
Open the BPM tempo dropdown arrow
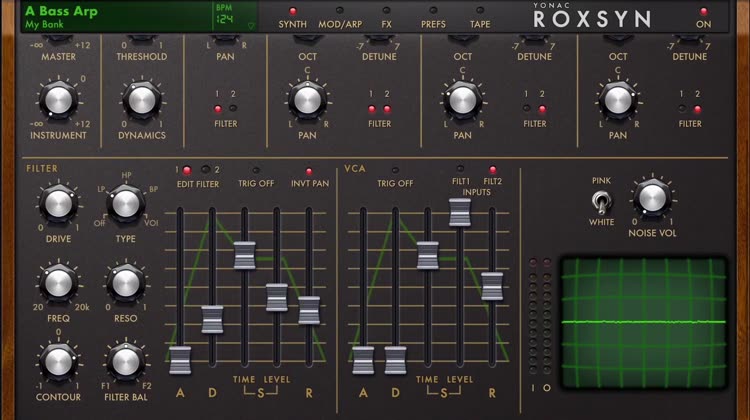click(x=251, y=26)
